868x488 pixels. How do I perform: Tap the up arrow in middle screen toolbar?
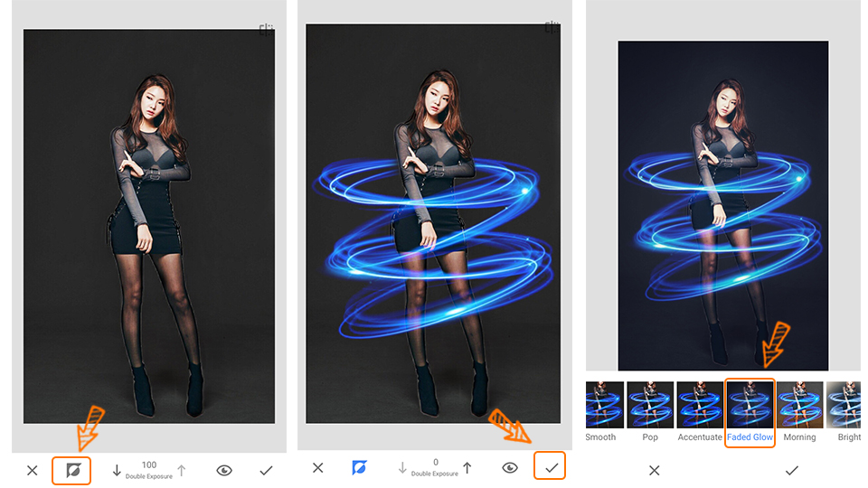pyautogui.click(x=467, y=468)
